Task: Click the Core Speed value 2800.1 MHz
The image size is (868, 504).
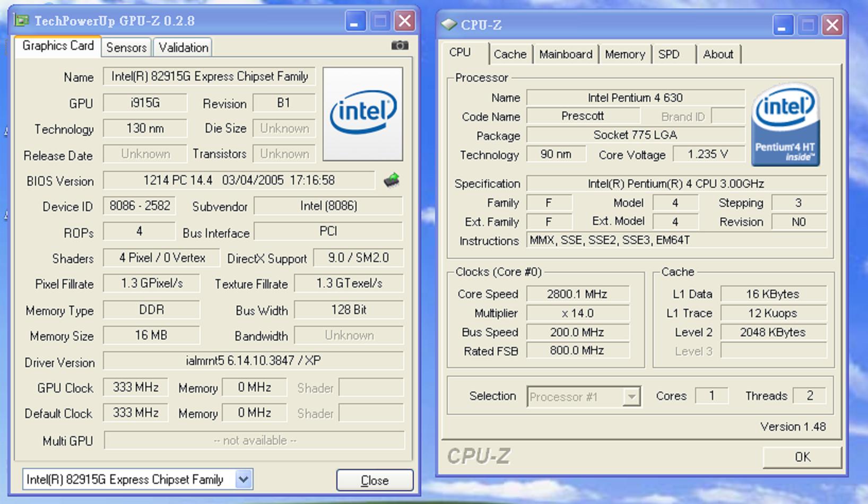Action: [578, 294]
